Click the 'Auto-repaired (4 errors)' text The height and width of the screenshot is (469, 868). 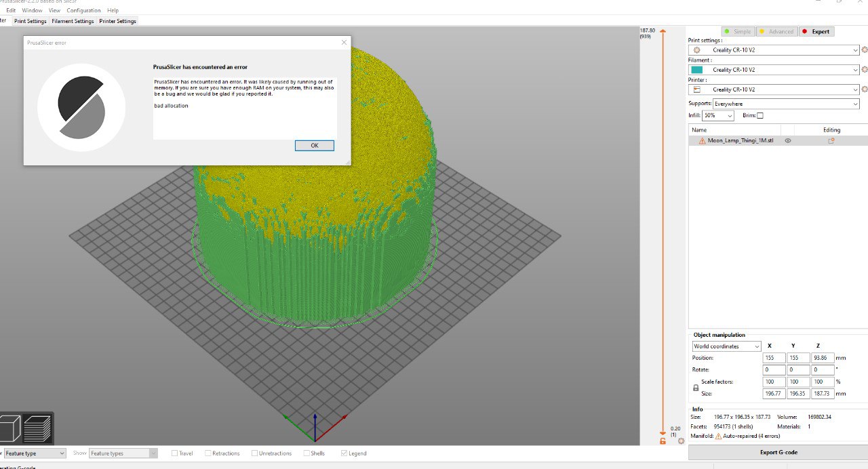[x=753, y=436]
